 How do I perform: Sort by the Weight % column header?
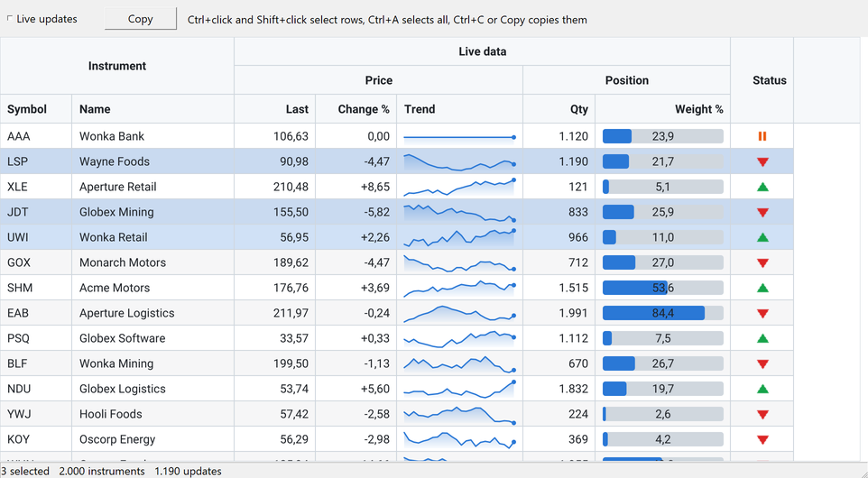point(662,109)
